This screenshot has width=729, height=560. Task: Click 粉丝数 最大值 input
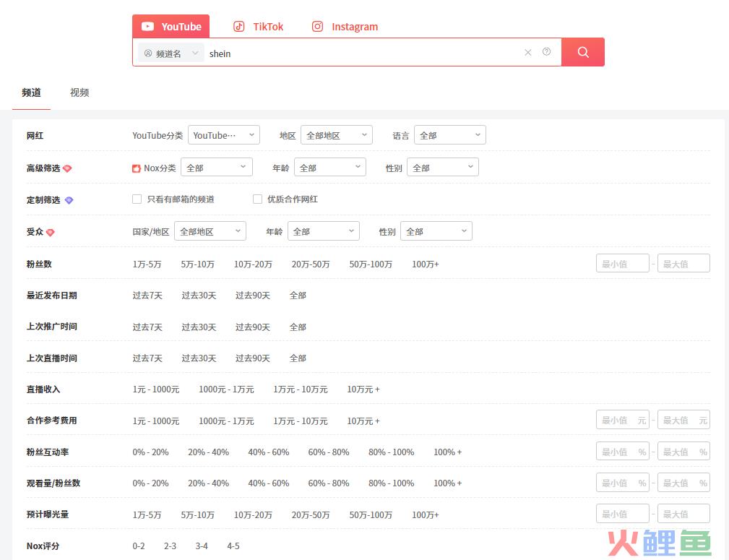pyautogui.click(x=683, y=263)
